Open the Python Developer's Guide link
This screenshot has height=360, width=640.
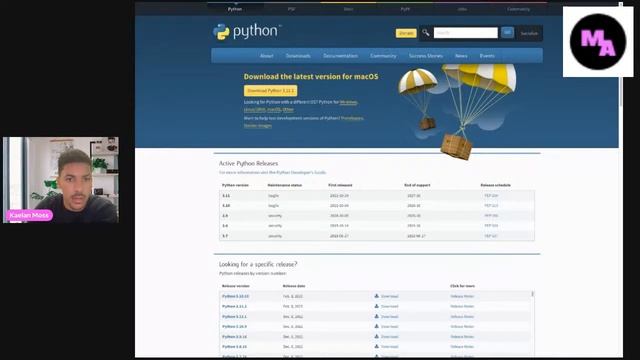pos(301,173)
